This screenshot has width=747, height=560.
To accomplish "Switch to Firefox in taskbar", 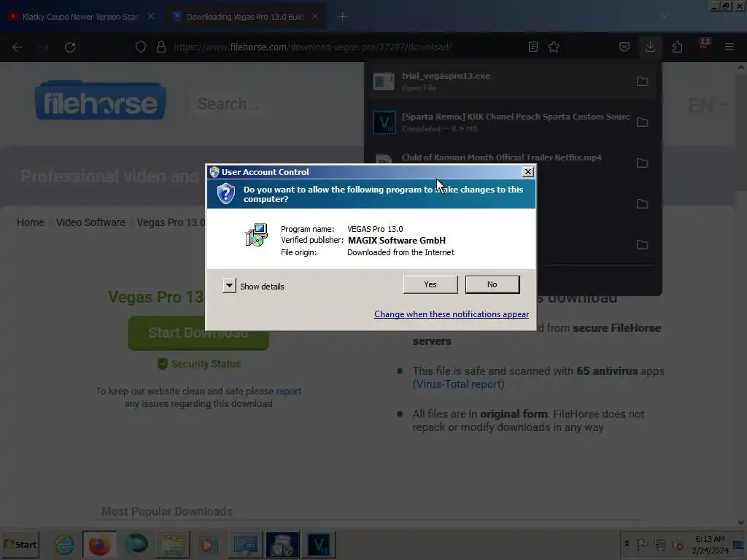I will [x=99, y=545].
